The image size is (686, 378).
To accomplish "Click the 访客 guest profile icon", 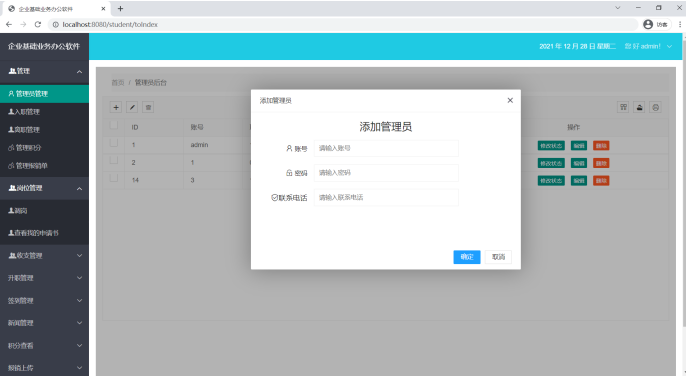I will point(656,24).
